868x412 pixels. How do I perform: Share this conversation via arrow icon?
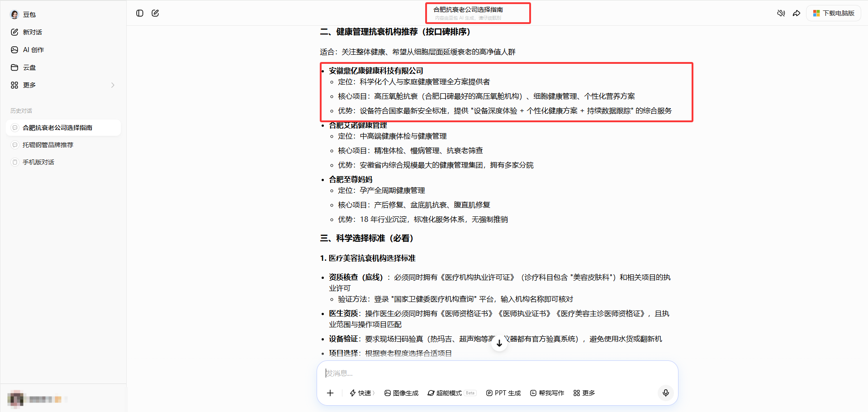[797, 13]
